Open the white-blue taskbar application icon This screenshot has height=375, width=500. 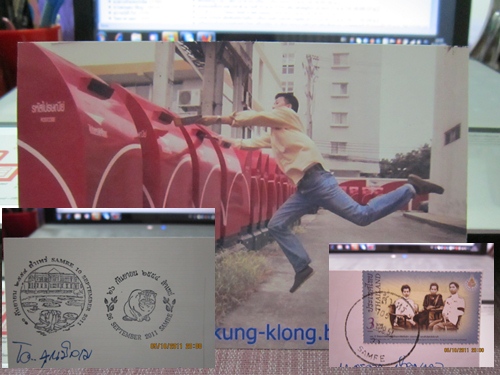pyautogui.click(x=188, y=36)
